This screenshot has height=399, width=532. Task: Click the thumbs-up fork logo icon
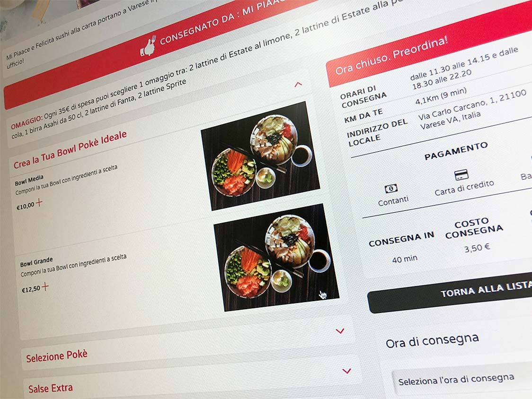[x=148, y=46]
